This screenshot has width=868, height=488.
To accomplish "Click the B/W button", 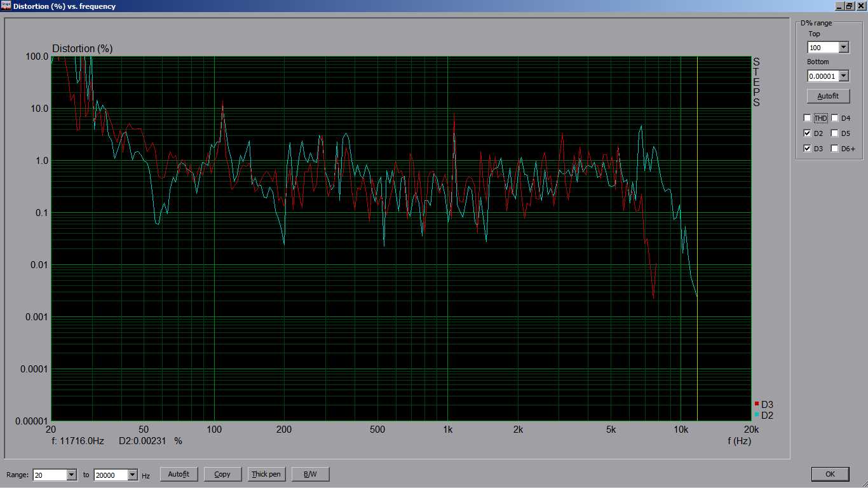I will pos(310,474).
